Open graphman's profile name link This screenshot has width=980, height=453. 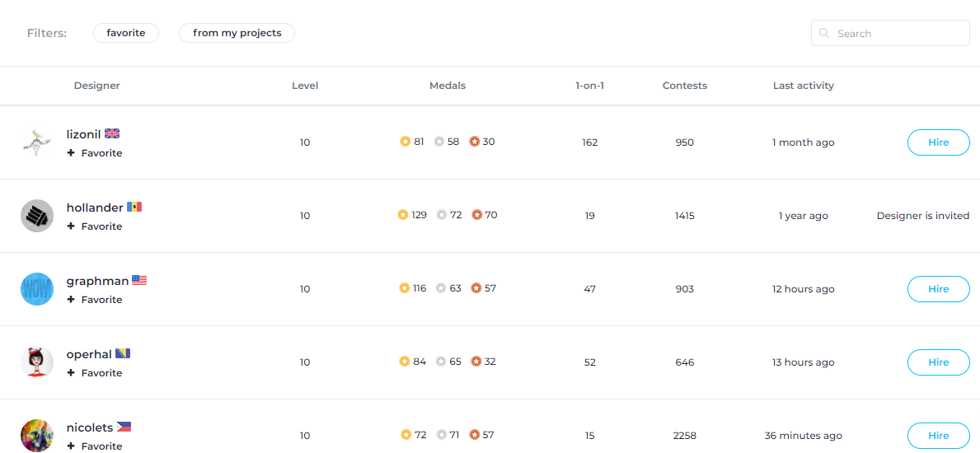point(97,281)
